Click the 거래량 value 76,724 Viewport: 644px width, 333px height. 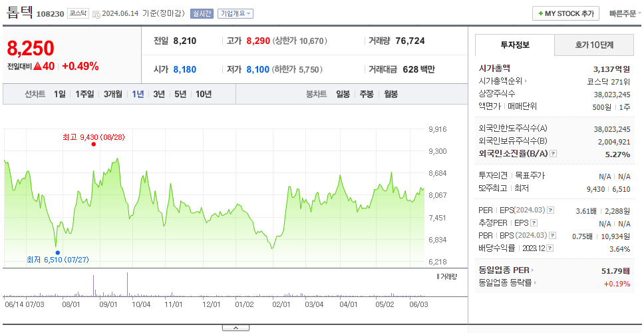coord(410,41)
